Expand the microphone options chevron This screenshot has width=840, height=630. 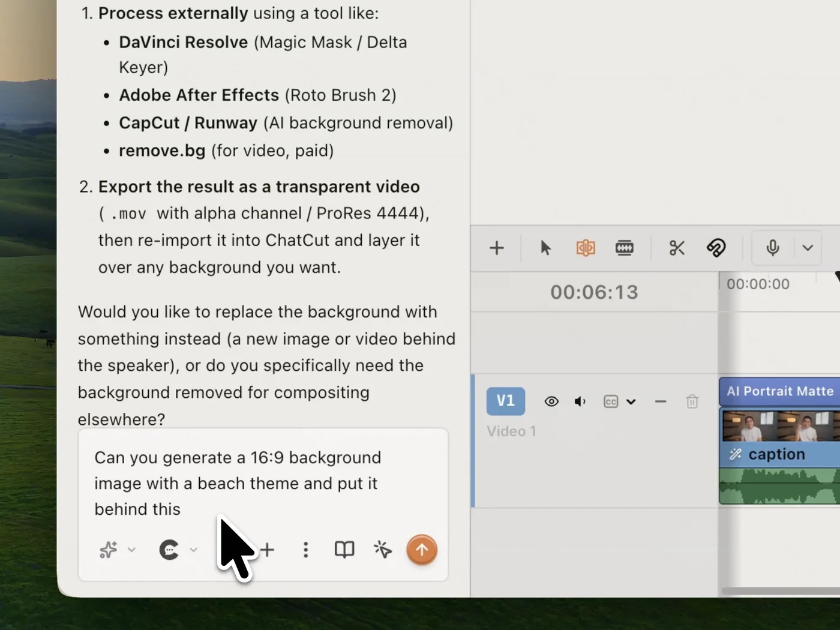pyautogui.click(x=808, y=248)
